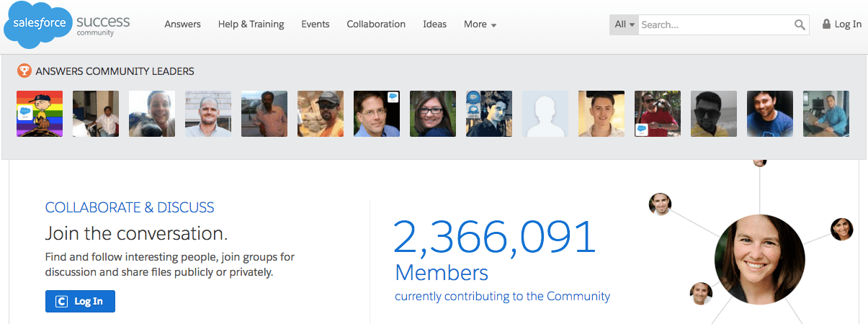The width and height of the screenshot is (868, 324).
Task: Click the COLLABORATE & DISCUSS heading
Action: click(130, 207)
